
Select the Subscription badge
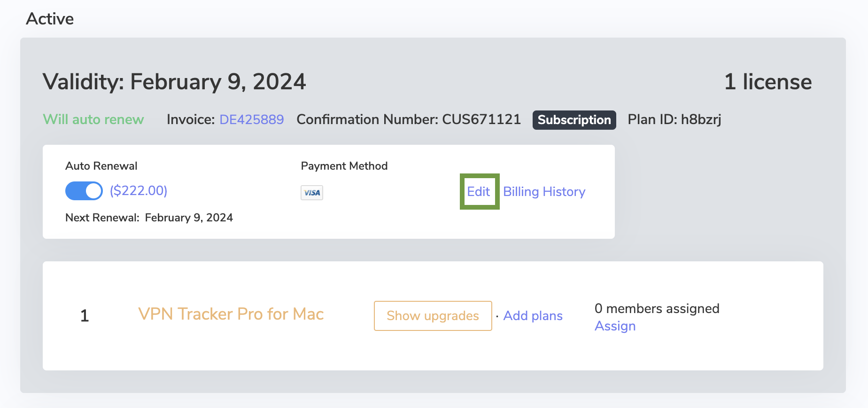click(574, 120)
